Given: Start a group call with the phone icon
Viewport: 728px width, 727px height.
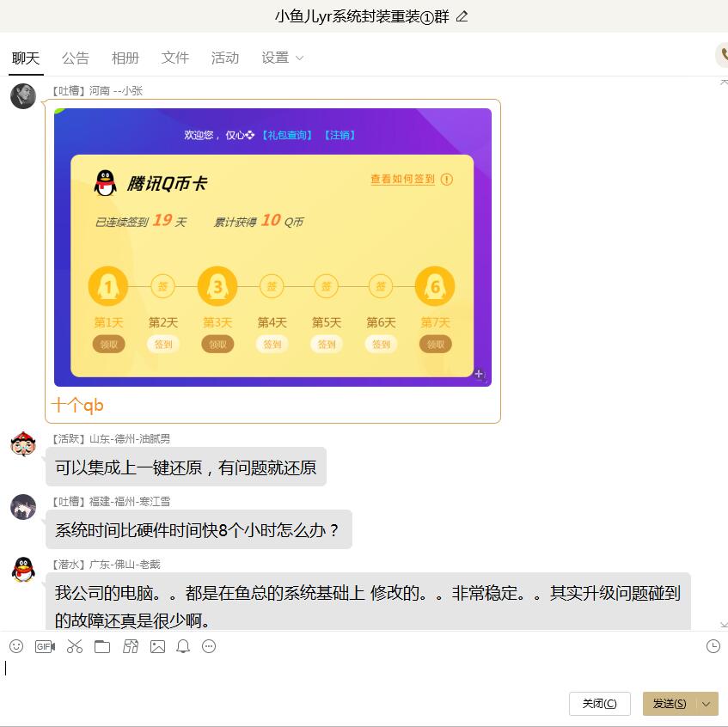Looking at the screenshot, I should click(723, 55).
